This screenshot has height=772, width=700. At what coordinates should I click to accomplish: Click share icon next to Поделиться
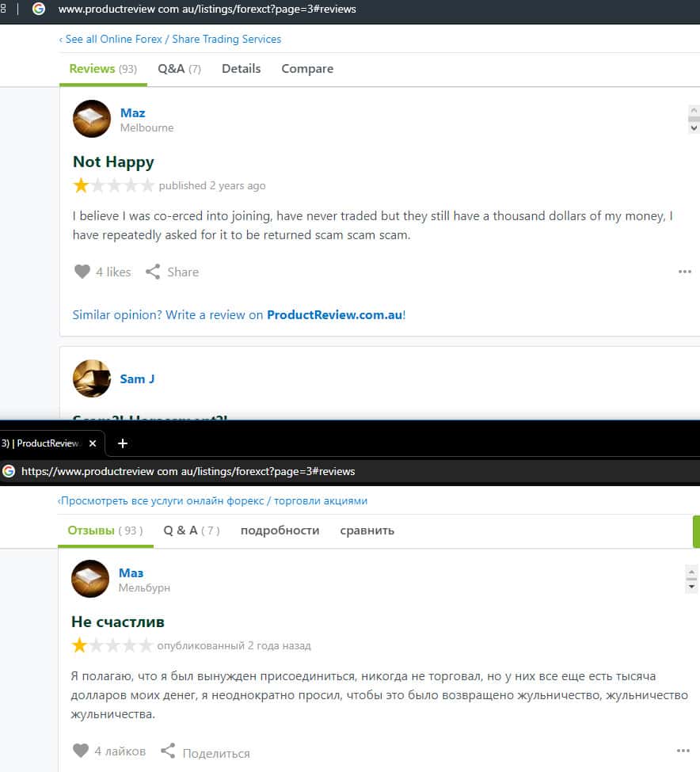coord(168,751)
